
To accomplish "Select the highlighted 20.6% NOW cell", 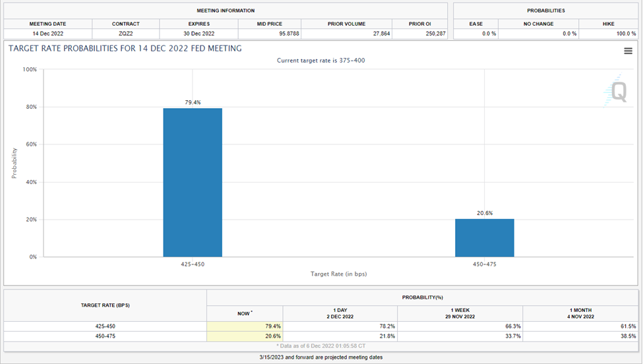I will coord(245,336).
